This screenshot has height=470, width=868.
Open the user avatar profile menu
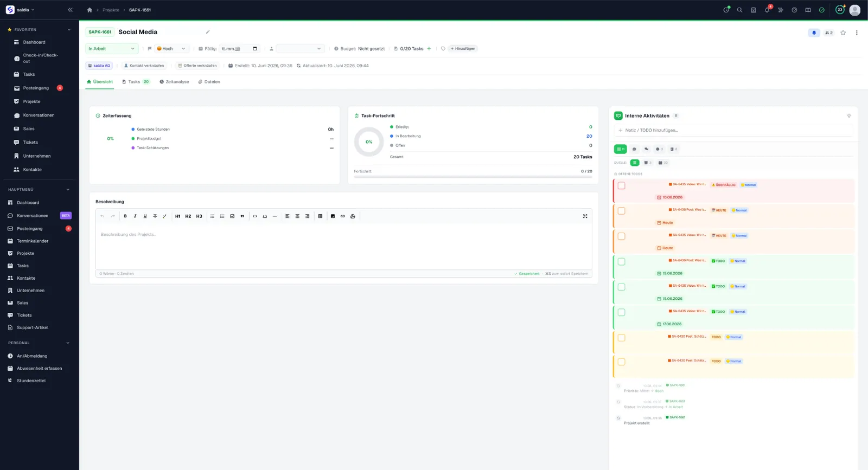pos(855,10)
